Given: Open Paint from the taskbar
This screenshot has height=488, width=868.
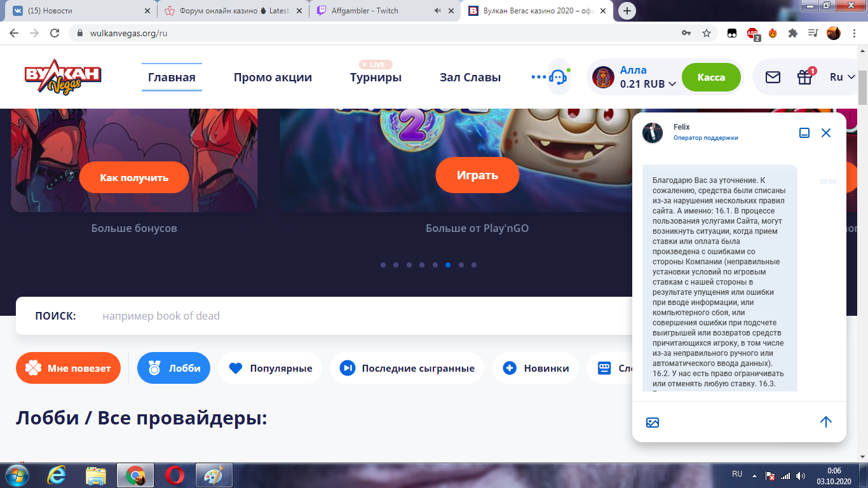Looking at the screenshot, I should pos(214,475).
